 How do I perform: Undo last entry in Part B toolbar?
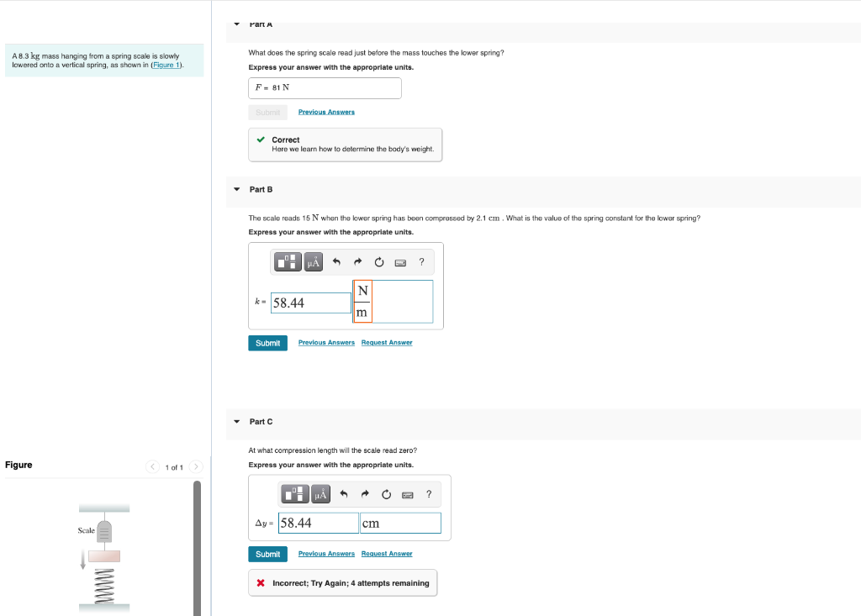[336, 262]
